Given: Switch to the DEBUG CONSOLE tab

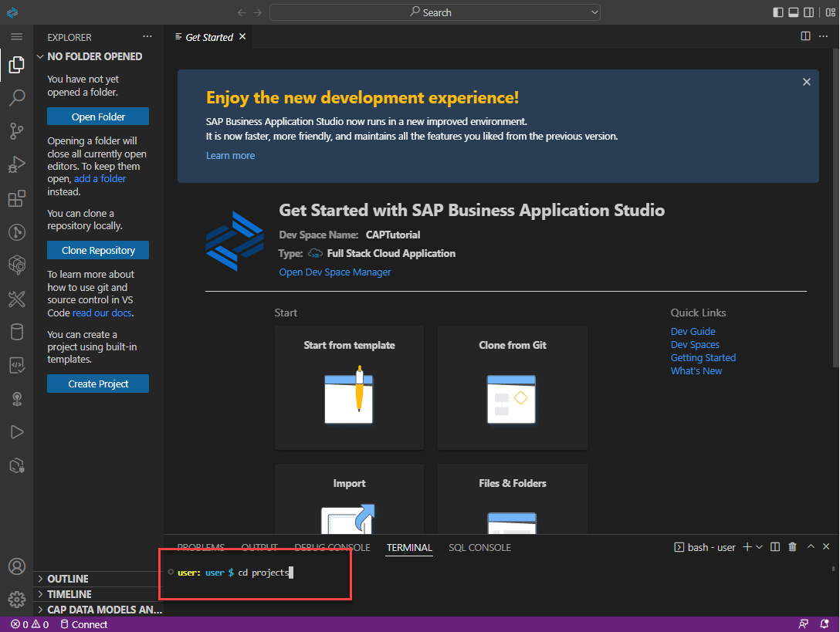Looking at the screenshot, I should [x=332, y=547].
